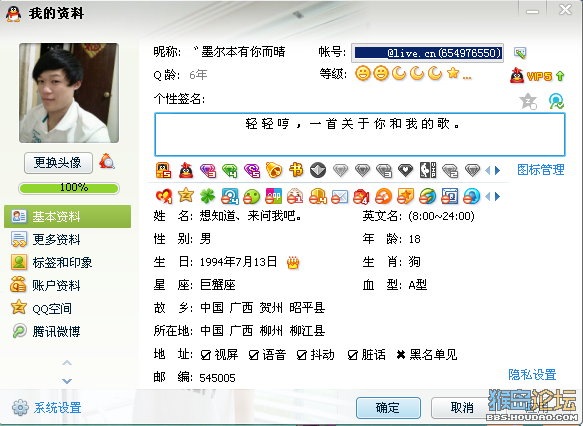Click the birthday crown icon
583x426 pixels.
[x=293, y=262]
